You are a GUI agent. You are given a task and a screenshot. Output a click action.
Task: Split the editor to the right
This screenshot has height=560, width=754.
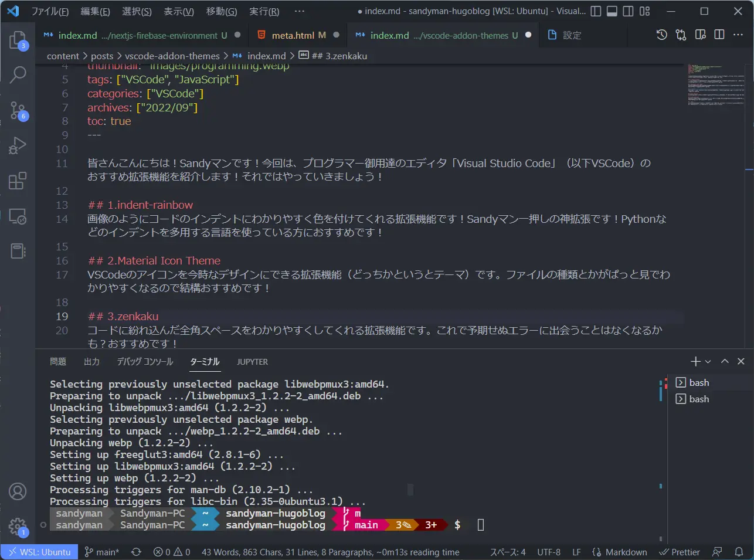tap(719, 35)
